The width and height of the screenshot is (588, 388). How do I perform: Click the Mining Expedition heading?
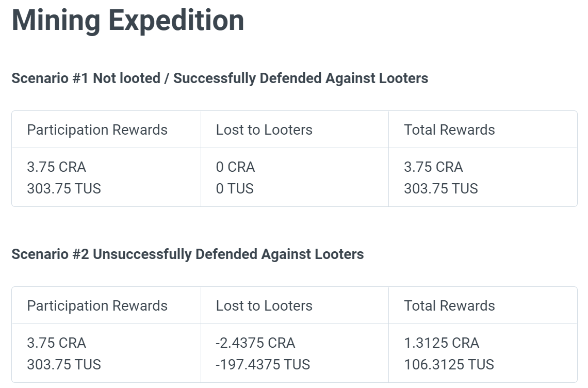point(128,21)
